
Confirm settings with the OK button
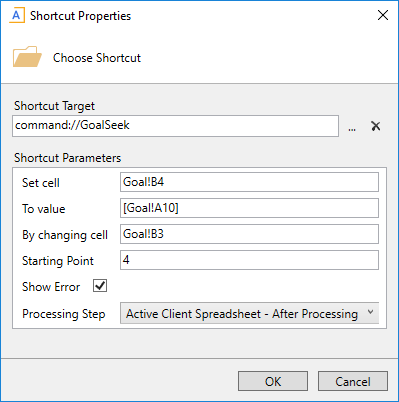273,381
